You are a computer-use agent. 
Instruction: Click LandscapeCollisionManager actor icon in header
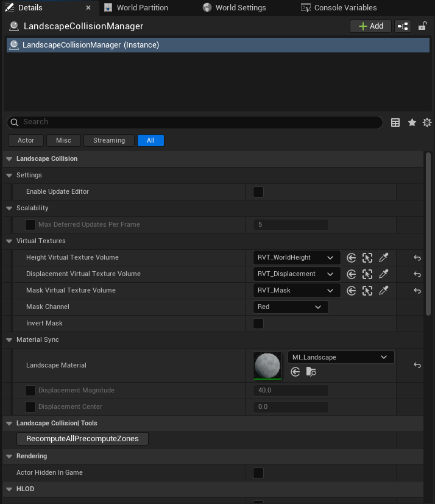(x=14, y=26)
